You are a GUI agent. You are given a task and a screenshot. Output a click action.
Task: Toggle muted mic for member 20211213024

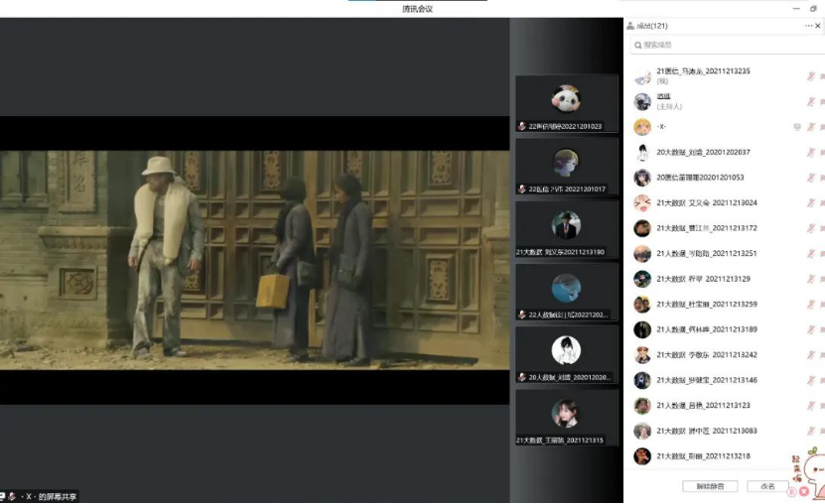[811, 202]
